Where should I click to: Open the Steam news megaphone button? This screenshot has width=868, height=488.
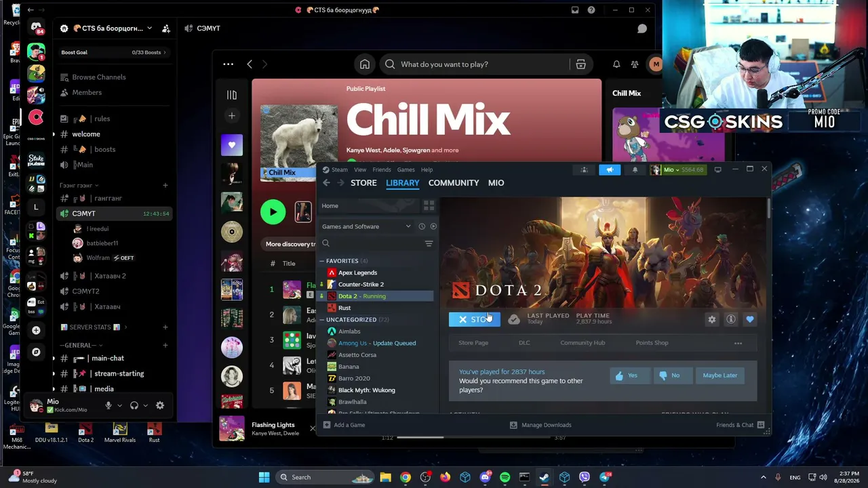(x=610, y=169)
